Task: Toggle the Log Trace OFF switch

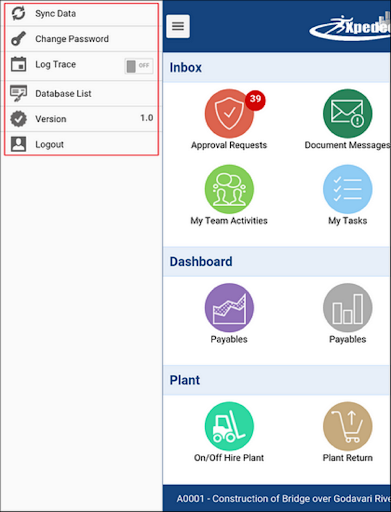Action: coord(139,66)
